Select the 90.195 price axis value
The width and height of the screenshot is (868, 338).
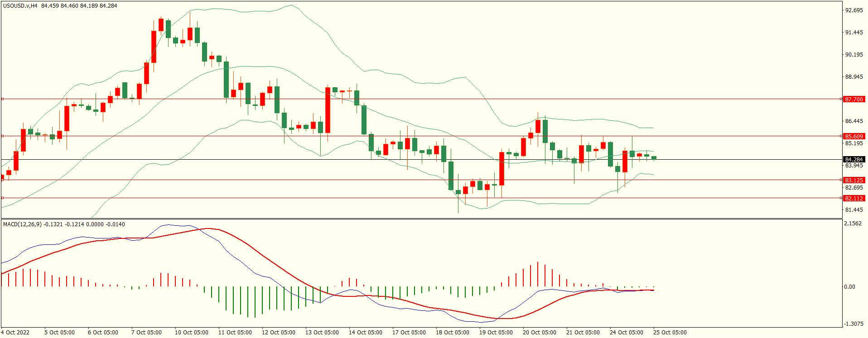pos(854,55)
